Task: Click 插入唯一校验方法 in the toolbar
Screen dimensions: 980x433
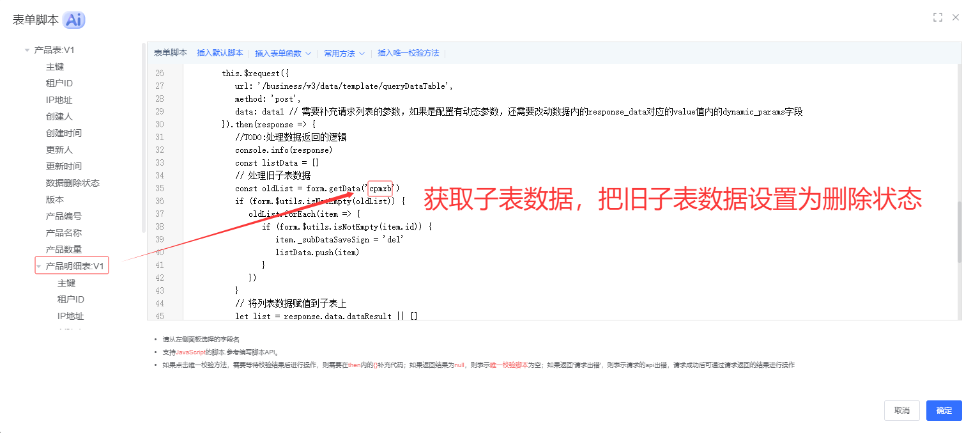Action: (408, 53)
